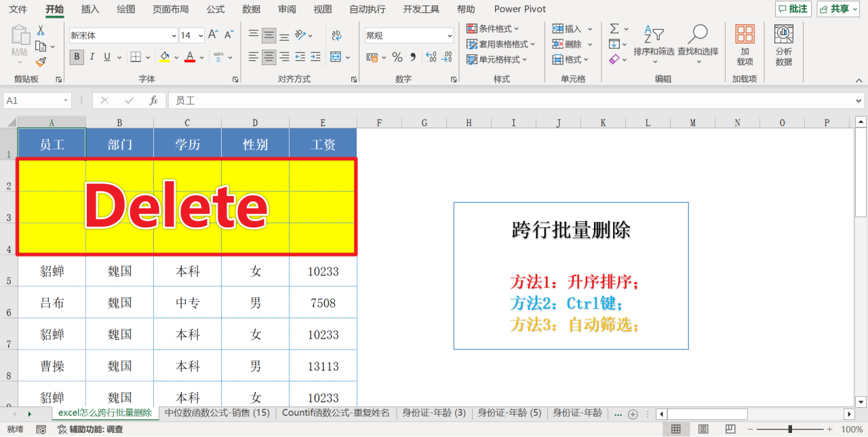Click the insert function fx icon

[154, 100]
